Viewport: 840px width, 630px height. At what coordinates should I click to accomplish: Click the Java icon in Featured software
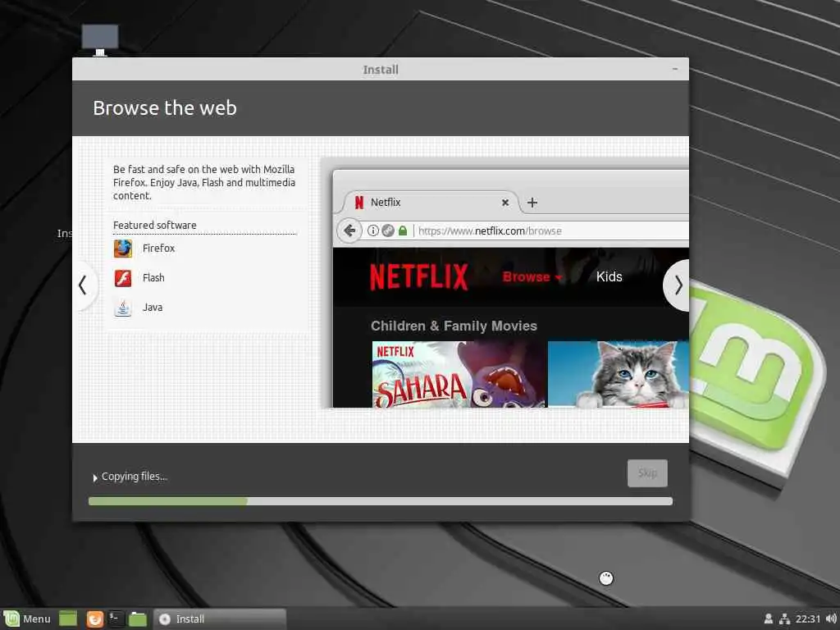[x=123, y=308]
